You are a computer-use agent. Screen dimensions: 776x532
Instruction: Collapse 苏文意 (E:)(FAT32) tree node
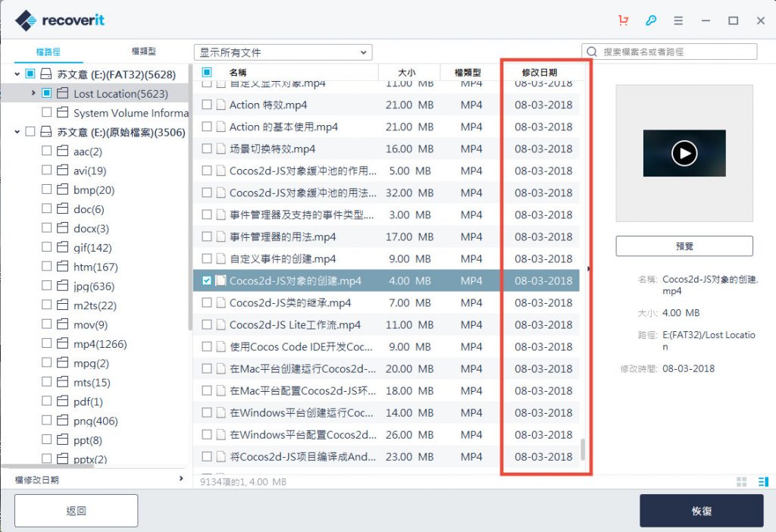coord(17,74)
